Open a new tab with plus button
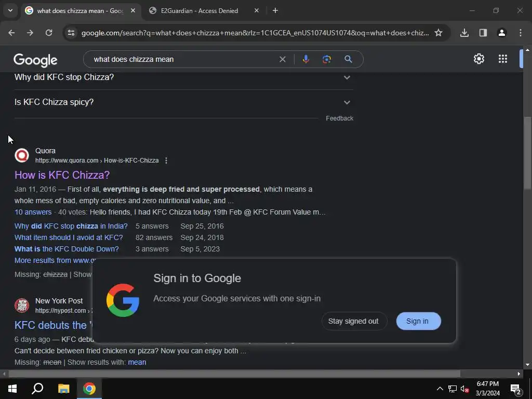This screenshot has height=399, width=532. point(275,10)
